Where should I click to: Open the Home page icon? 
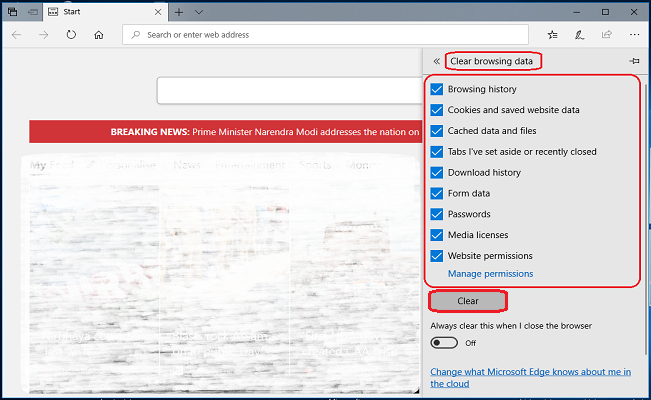[98, 35]
